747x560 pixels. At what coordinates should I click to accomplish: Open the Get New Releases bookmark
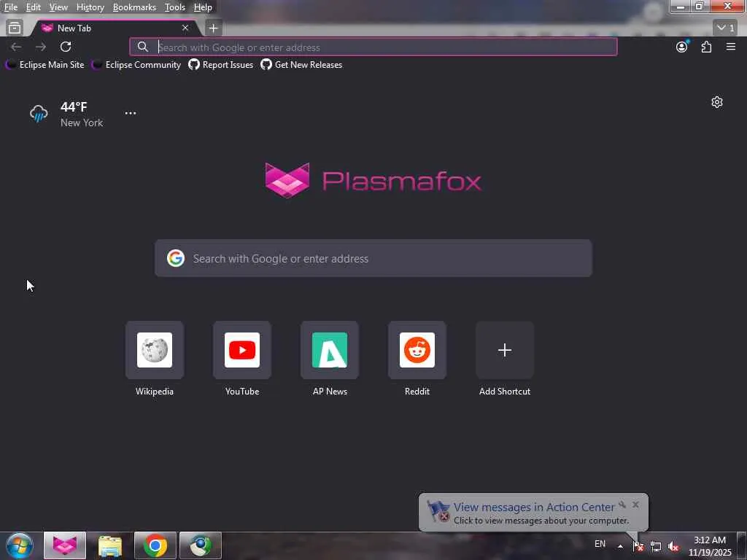[x=301, y=65]
